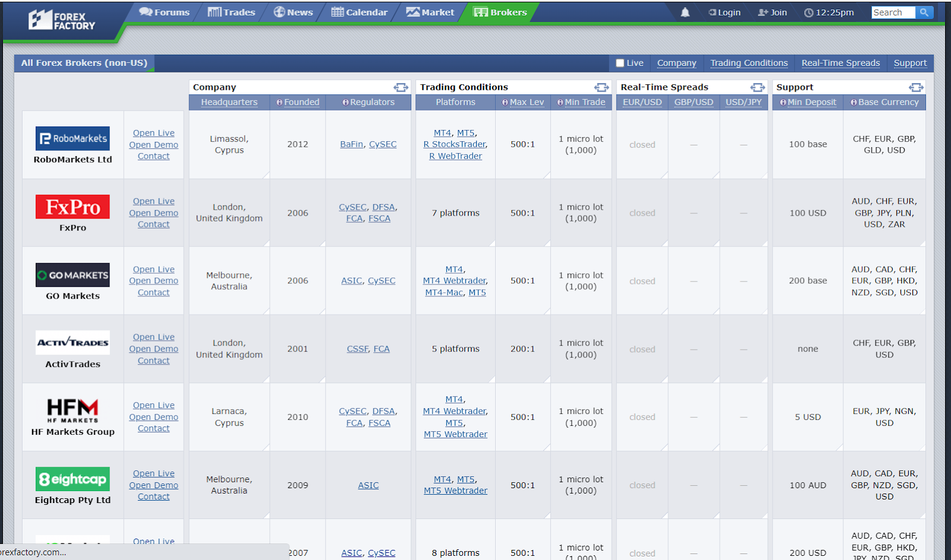Click the FxPro logo image
Image resolution: width=951 pixels, height=560 pixels.
coord(73,207)
